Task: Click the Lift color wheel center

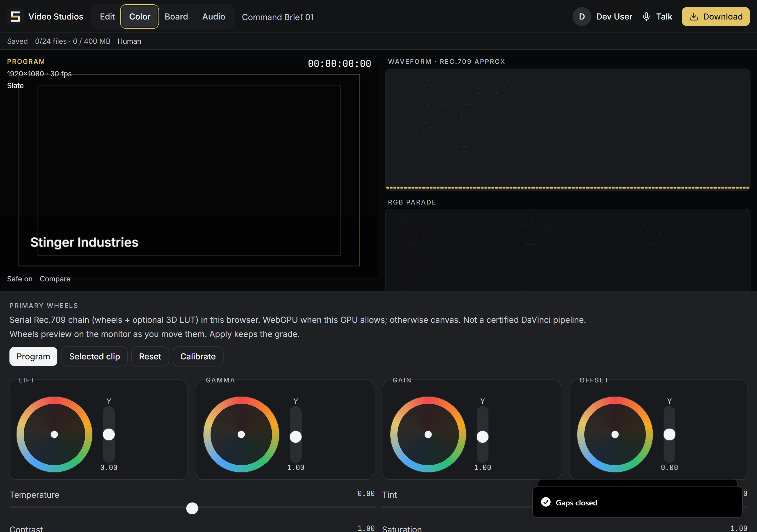Action: (x=54, y=434)
